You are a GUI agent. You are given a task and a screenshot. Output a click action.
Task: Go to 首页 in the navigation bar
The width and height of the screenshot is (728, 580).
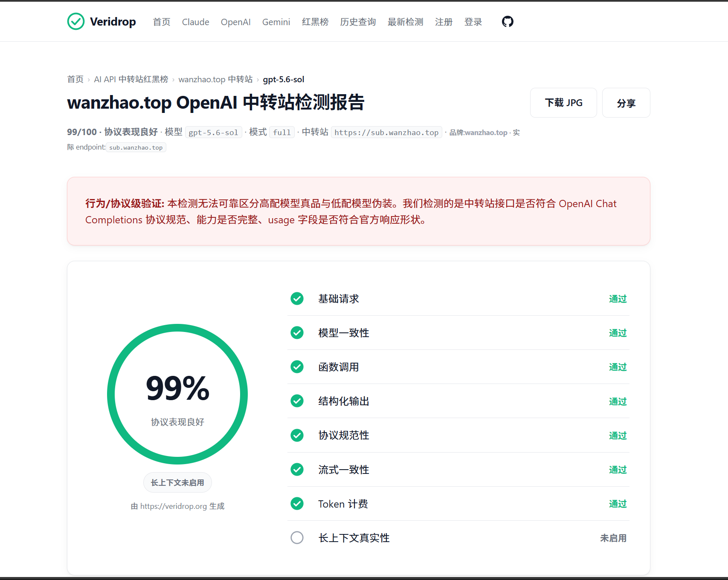pos(162,22)
